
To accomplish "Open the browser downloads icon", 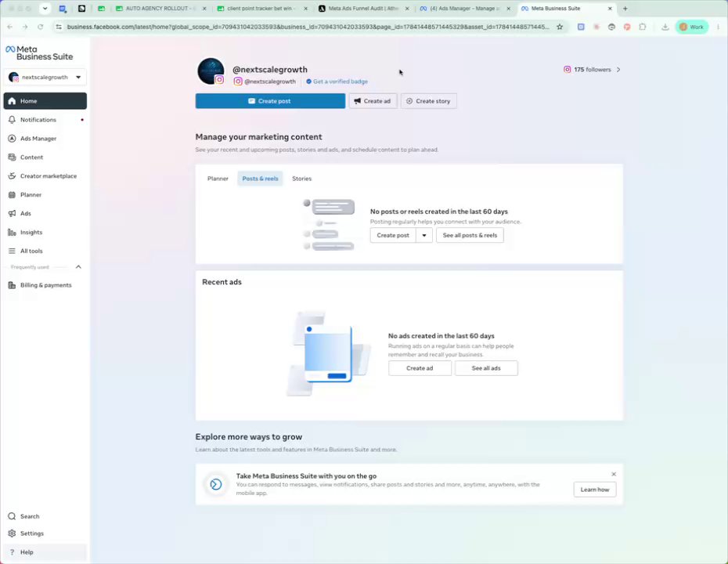I will pos(665,27).
